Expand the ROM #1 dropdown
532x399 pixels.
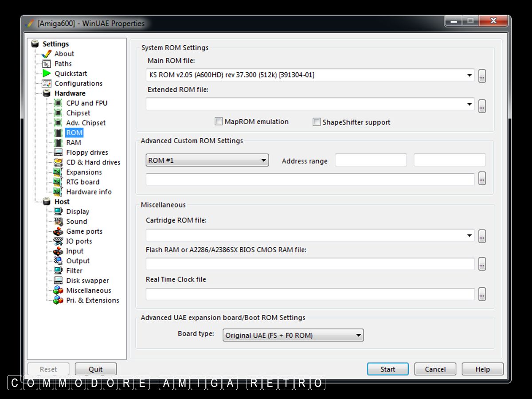(x=263, y=160)
